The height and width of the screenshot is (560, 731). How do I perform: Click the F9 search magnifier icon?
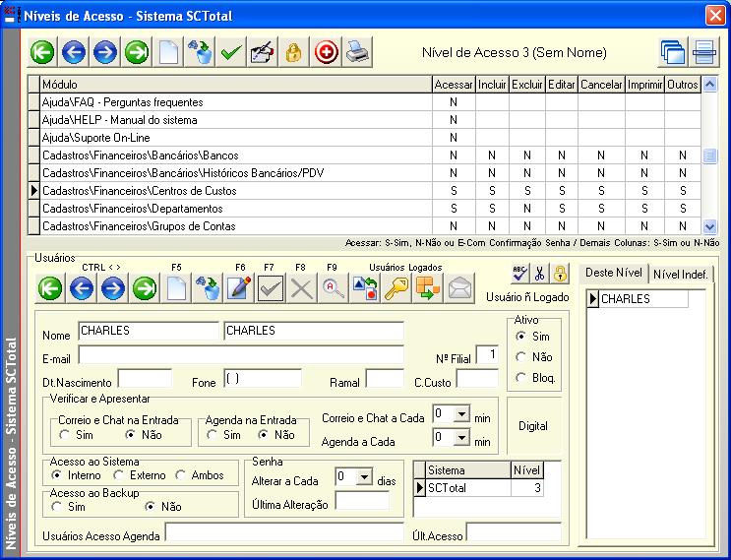click(x=334, y=287)
